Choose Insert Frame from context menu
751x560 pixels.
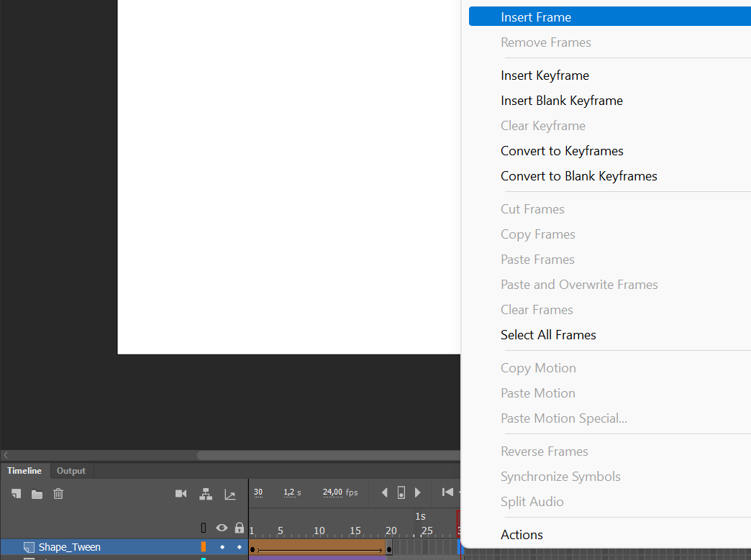610,17
